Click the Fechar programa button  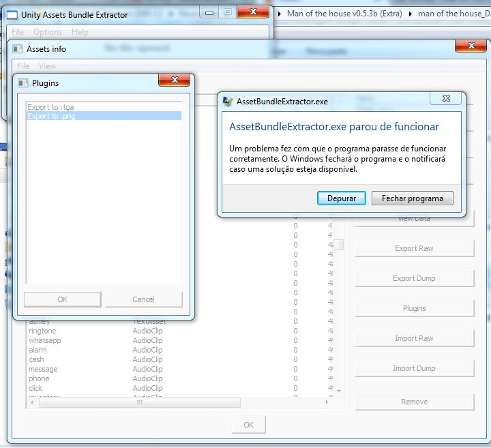click(x=412, y=198)
